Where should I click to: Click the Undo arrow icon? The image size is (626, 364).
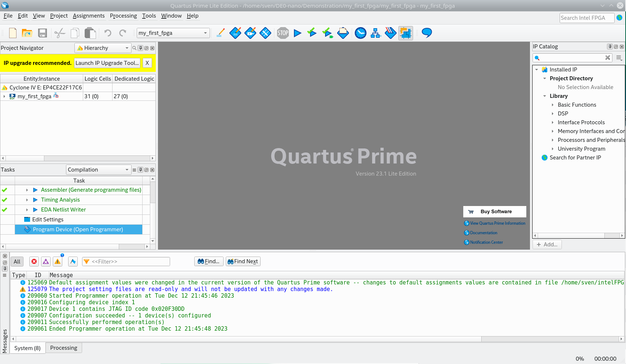tap(108, 33)
